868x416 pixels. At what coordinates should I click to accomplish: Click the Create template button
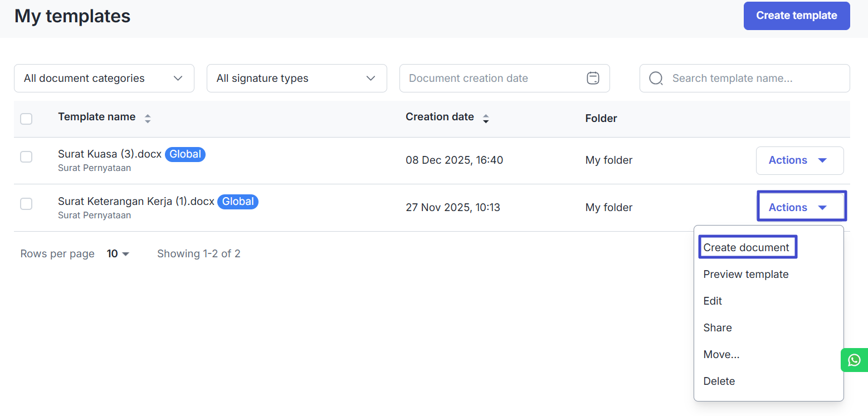coord(796,16)
